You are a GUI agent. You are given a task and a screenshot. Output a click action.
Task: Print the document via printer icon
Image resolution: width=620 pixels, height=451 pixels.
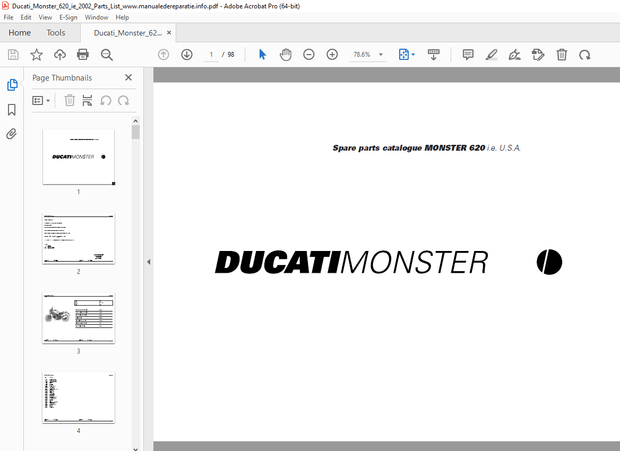pyautogui.click(x=83, y=55)
